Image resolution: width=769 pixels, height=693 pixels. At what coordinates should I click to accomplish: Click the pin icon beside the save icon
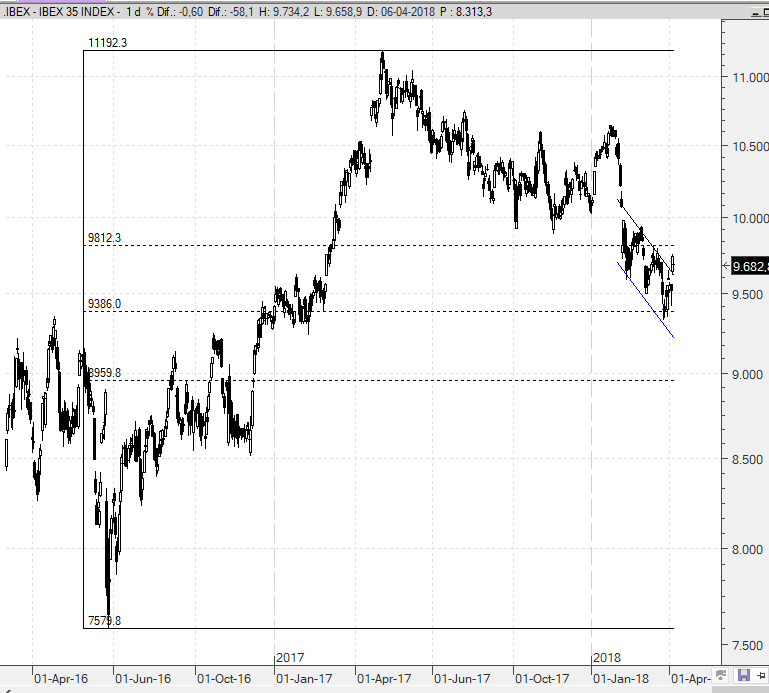click(761, 676)
